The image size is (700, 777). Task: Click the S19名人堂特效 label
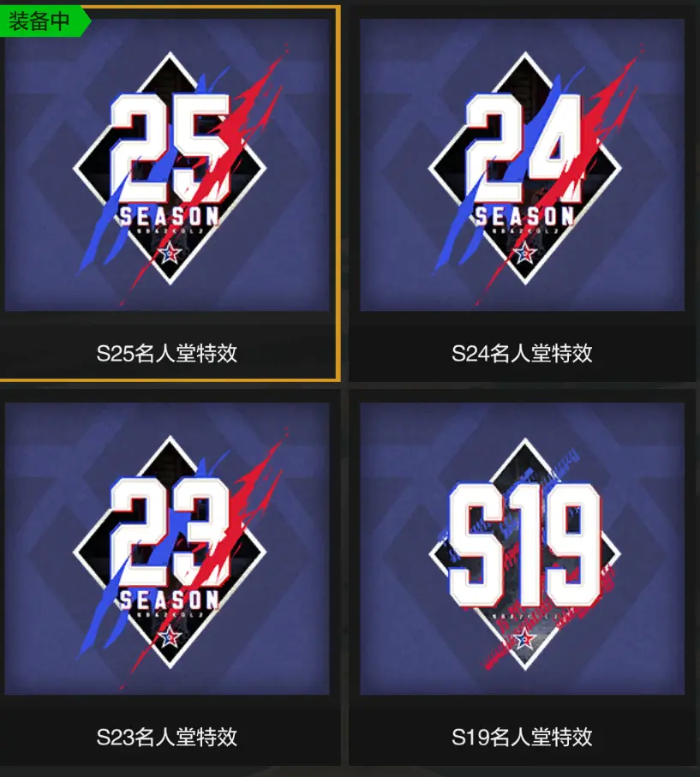click(x=522, y=737)
